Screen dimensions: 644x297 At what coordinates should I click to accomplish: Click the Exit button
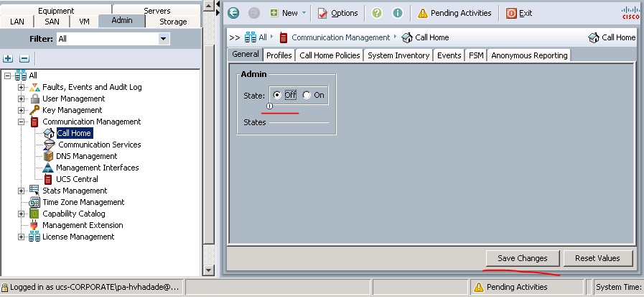click(519, 13)
